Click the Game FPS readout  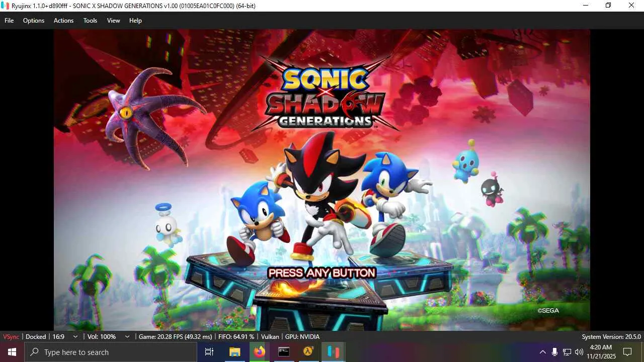click(x=175, y=337)
